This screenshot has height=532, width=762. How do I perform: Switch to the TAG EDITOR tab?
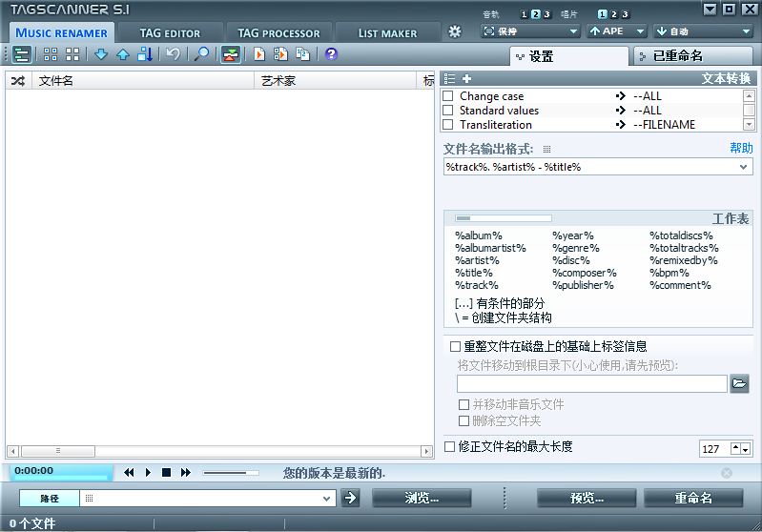170,32
